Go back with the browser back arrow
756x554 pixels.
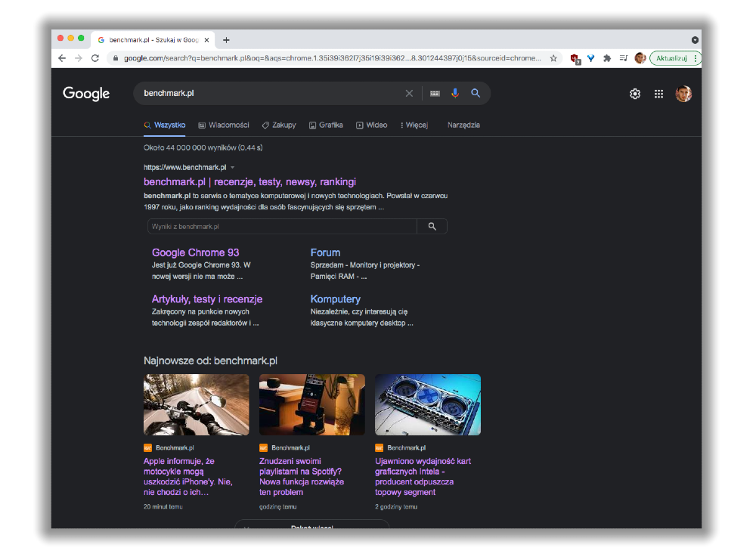[62, 58]
